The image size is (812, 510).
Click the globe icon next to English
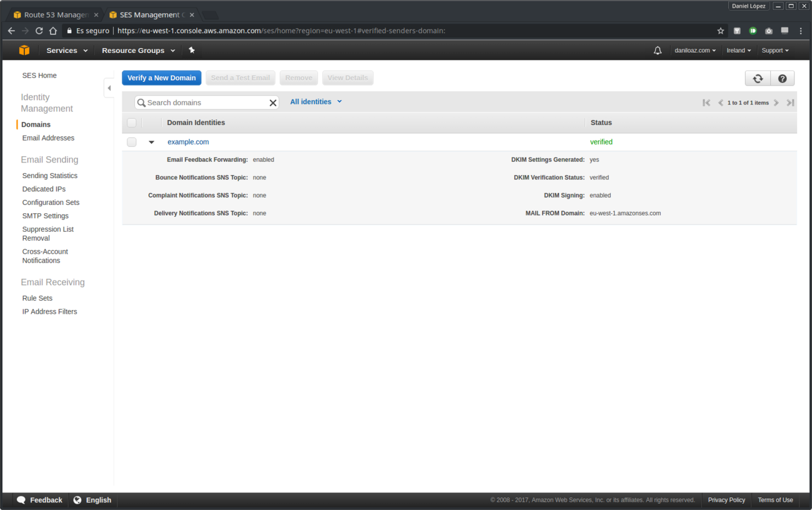[77, 500]
